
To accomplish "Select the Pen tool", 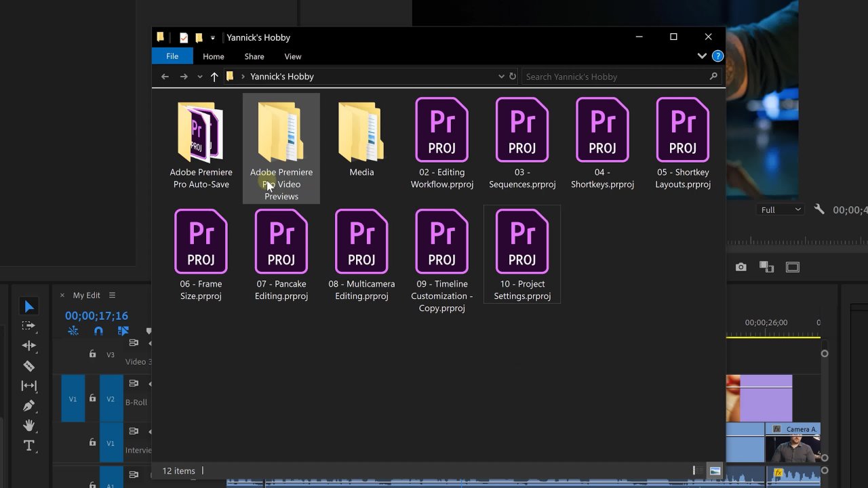I will (x=28, y=406).
